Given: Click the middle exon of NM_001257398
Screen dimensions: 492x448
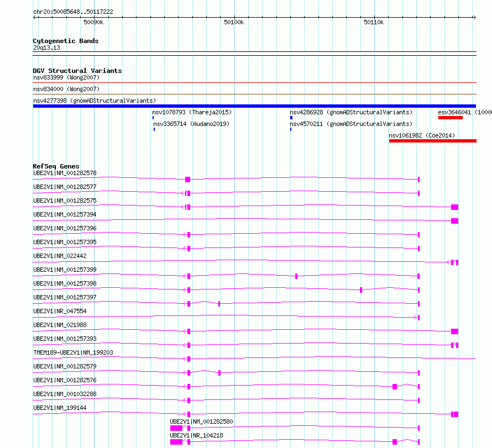Looking at the screenshot, I should click(361, 290).
